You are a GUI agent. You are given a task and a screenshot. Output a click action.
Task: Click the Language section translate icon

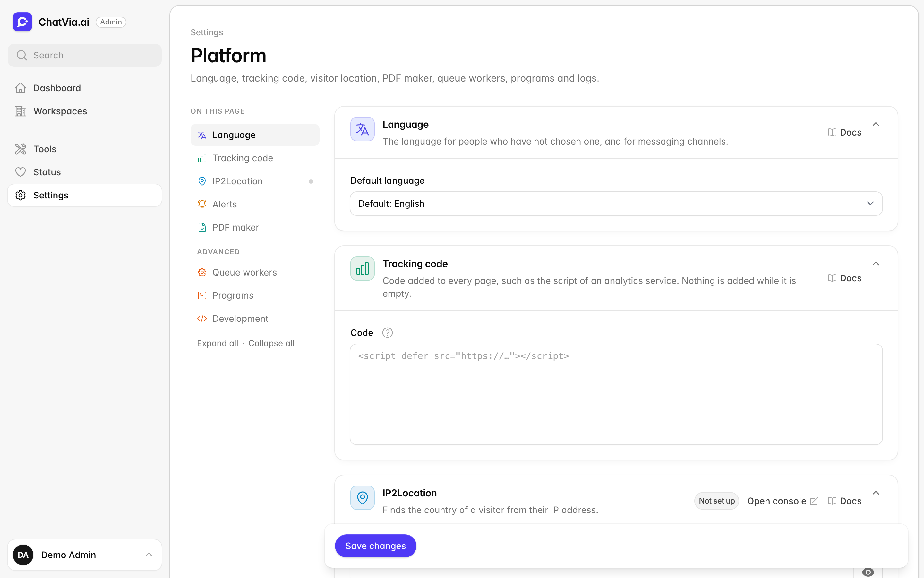pyautogui.click(x=362, y=129)
